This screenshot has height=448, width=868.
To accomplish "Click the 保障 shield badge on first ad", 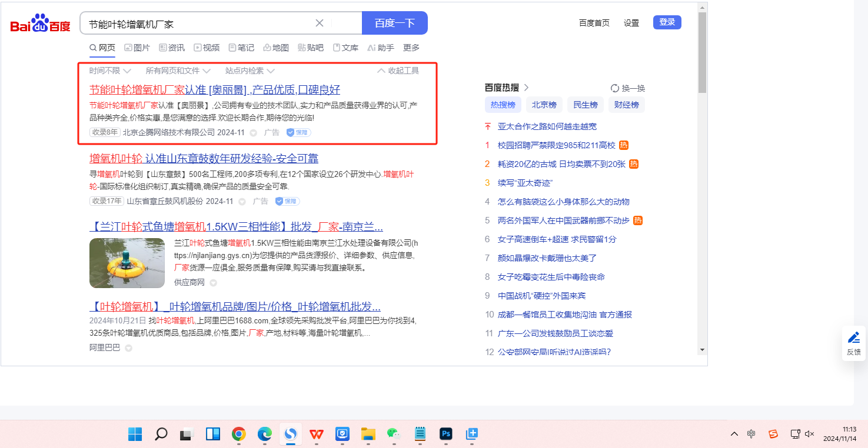I will pyautogui.click(x=298, y=132).
